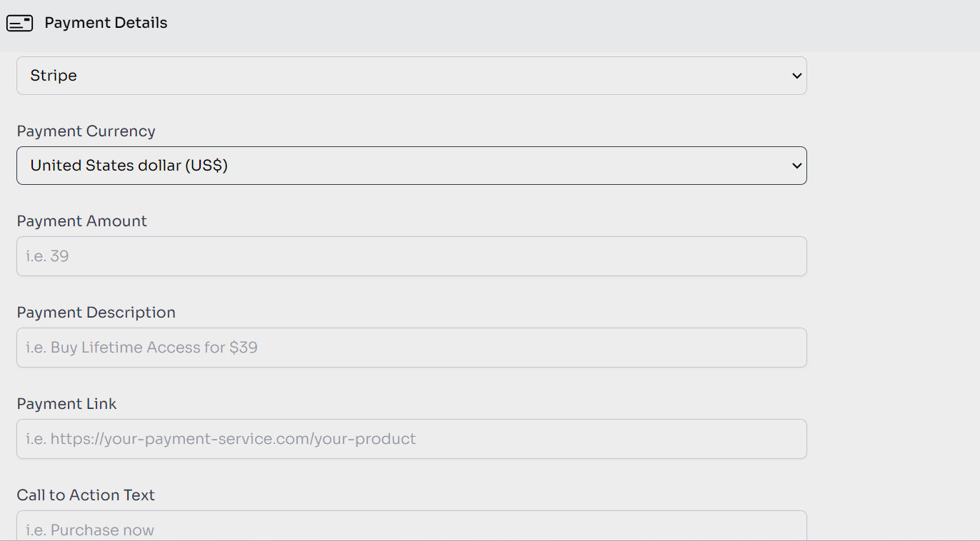Click the "United States dollar (US$)" selected value

[129, 166]
